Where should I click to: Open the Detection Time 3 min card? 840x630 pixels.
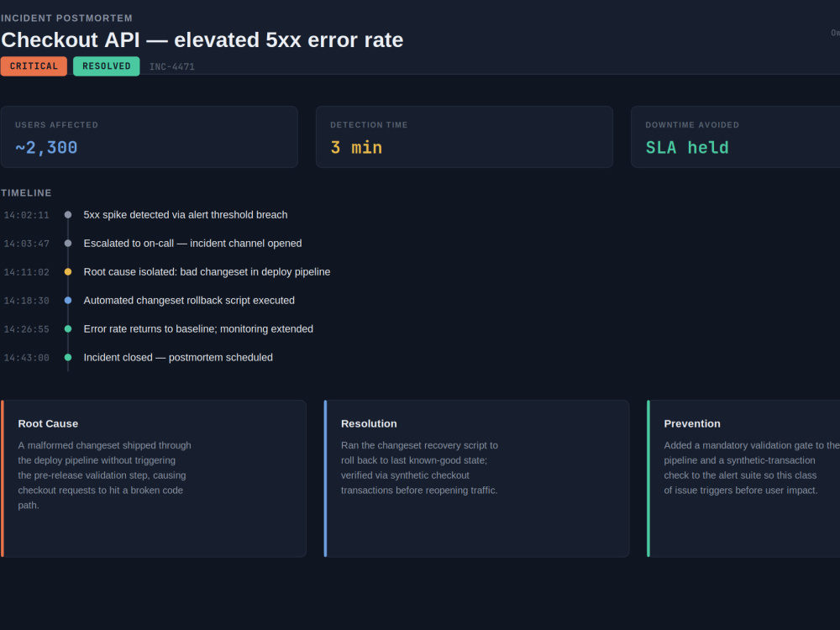click(465, 137)
